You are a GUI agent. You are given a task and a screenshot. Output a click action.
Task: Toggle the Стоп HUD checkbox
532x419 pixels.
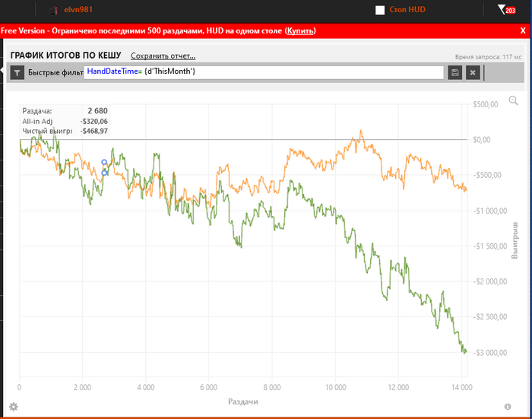380,10
